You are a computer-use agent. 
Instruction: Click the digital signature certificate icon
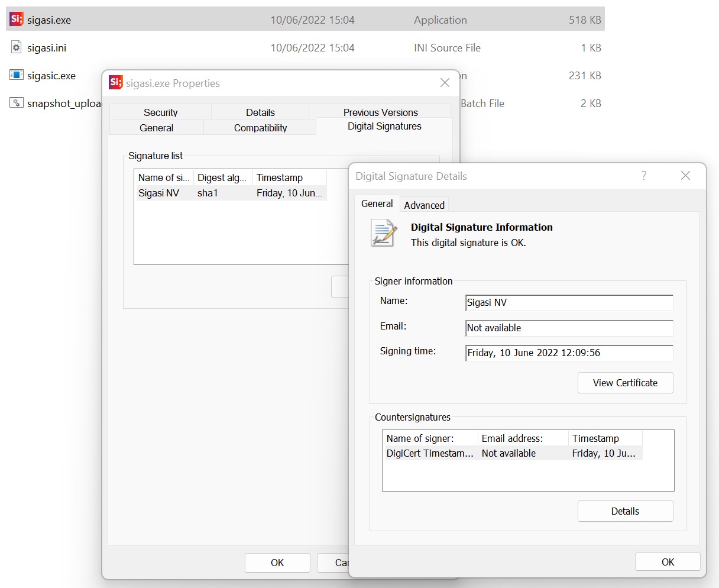(x=383, y=232)
